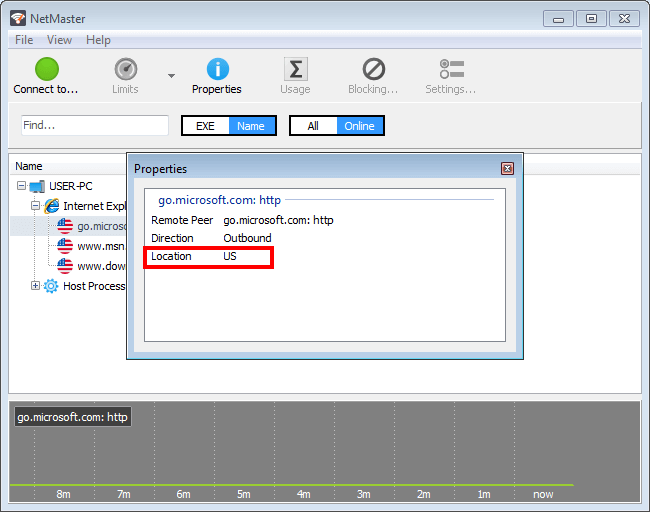
Task: Maximize the NetMaster window
Action: pyautogui.click(x=591, y=19)
